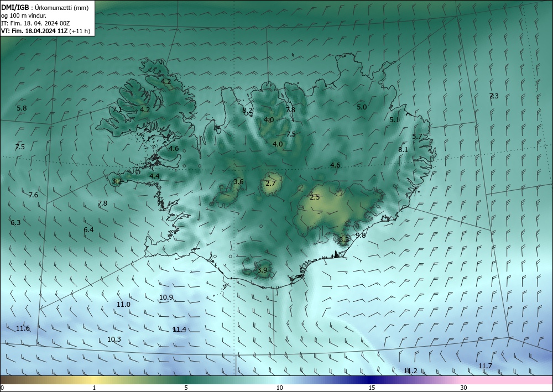The image size is (553, 392).
Task: Click the 15 tick label on the color scale
Action: [372, 388]
